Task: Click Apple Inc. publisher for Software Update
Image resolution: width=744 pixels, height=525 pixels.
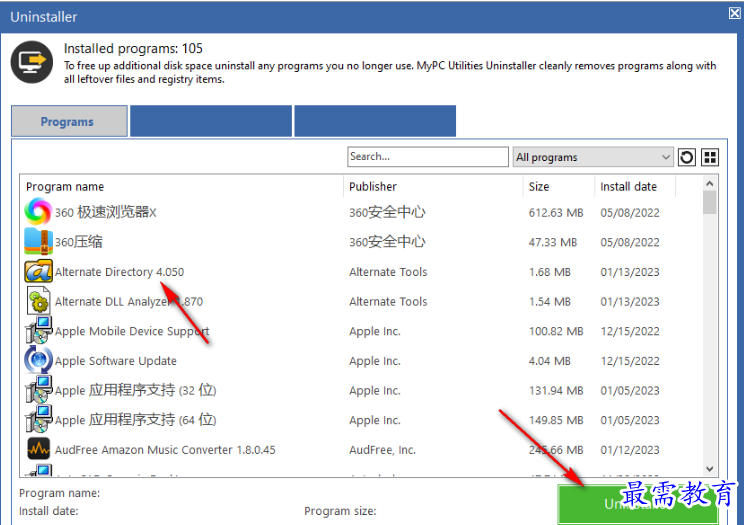Action: click(374, 361)
